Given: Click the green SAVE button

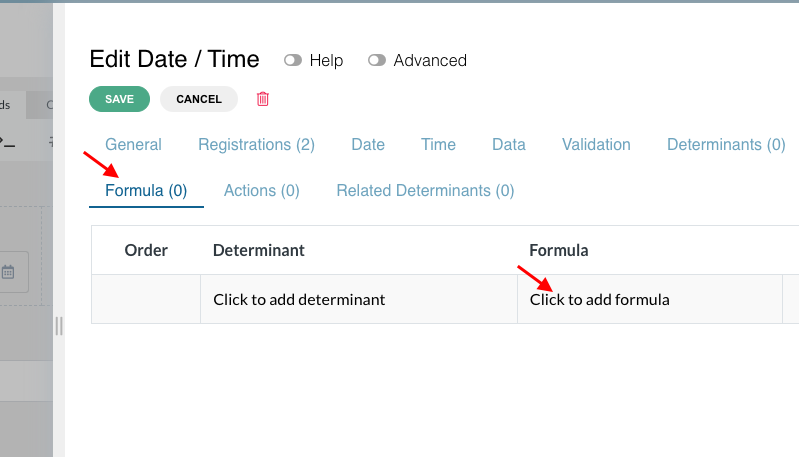Looking at the screenshot, I should tap(120, 99).
